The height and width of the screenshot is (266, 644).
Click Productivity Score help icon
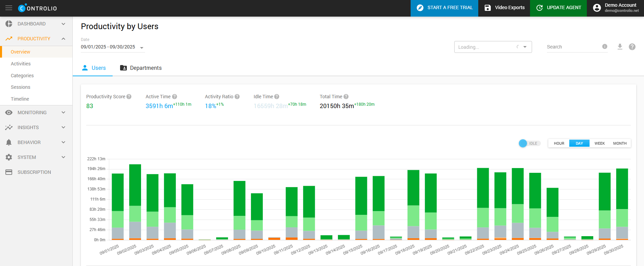[x=129, y=97]
